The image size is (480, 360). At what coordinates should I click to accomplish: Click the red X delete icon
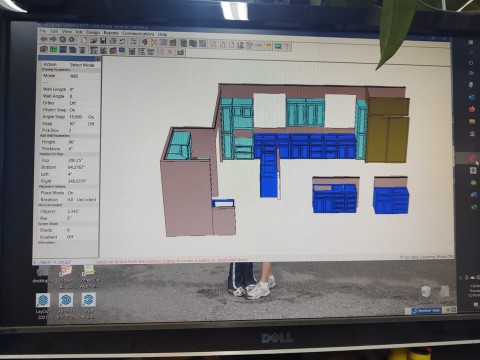click(170, 51)
